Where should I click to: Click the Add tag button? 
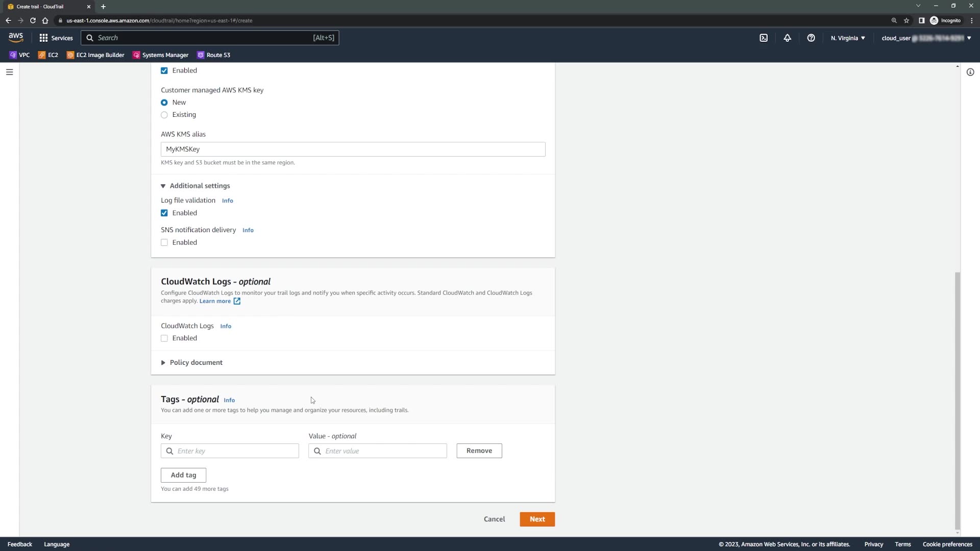point(183,475)
